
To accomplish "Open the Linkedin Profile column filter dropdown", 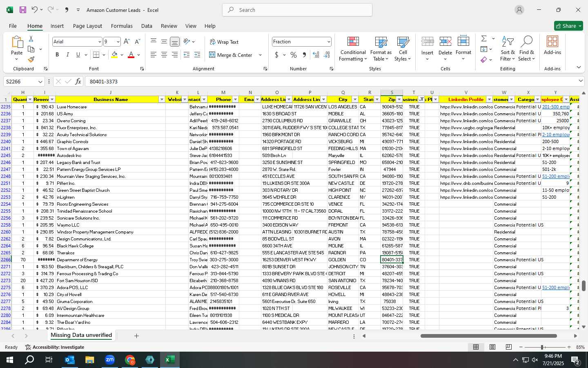I will point(489,99).
